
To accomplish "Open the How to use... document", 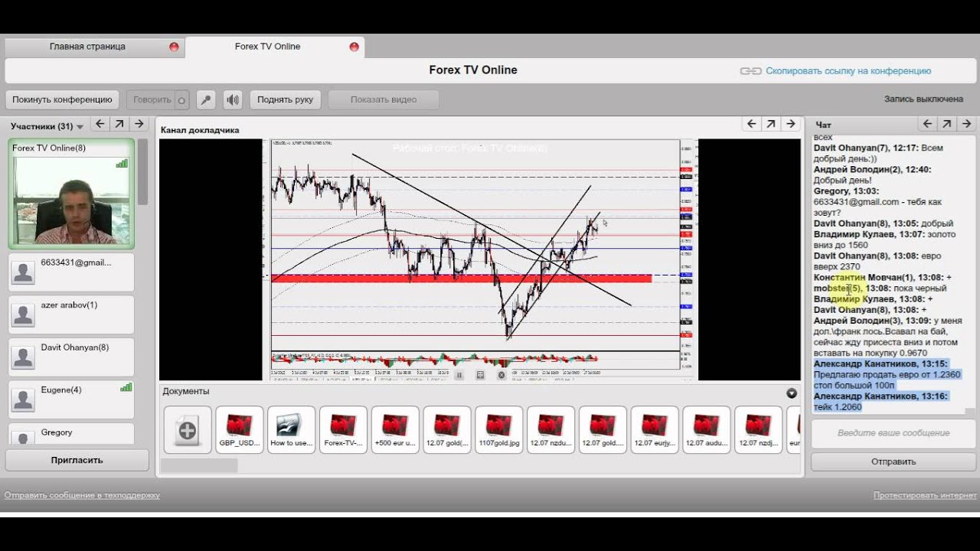I will click(291, 430).
